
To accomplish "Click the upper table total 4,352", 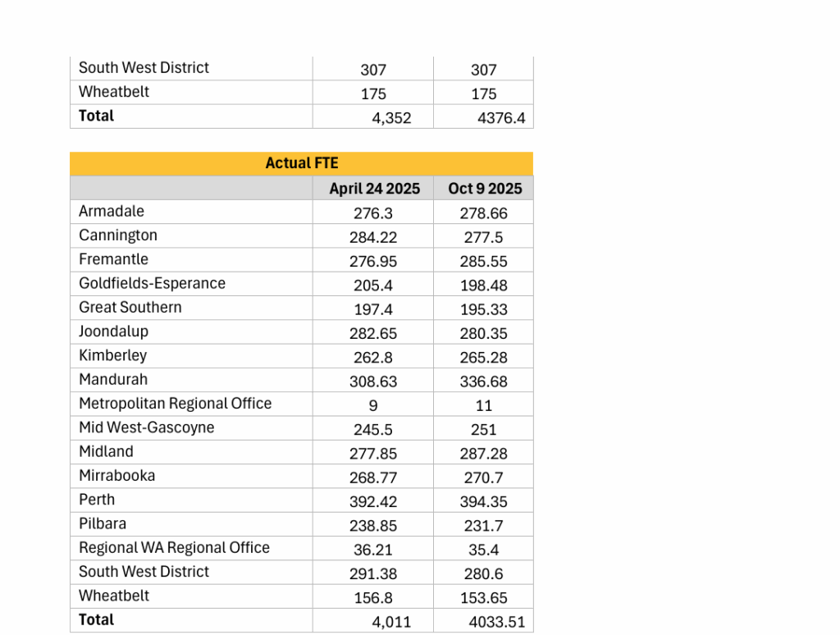I will (391, 118).
